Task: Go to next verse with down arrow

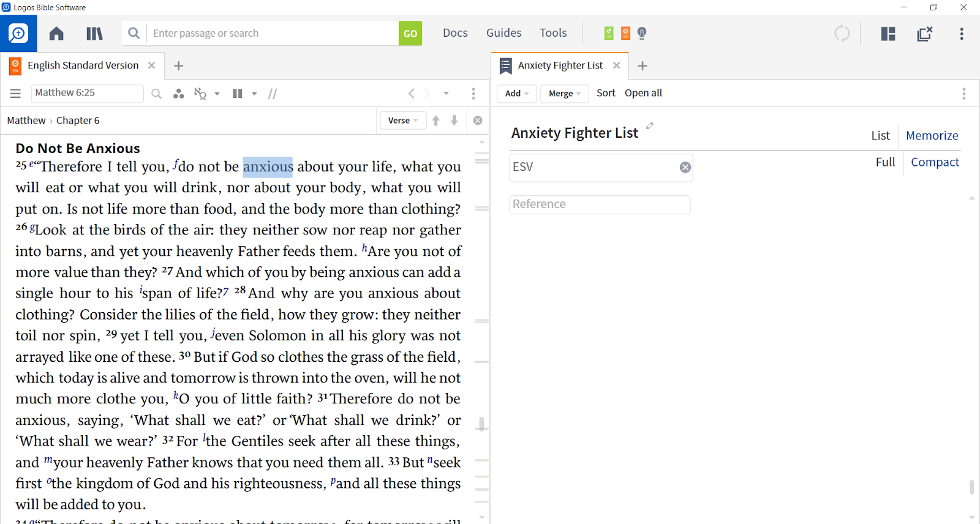Action: tap(454, 121)
